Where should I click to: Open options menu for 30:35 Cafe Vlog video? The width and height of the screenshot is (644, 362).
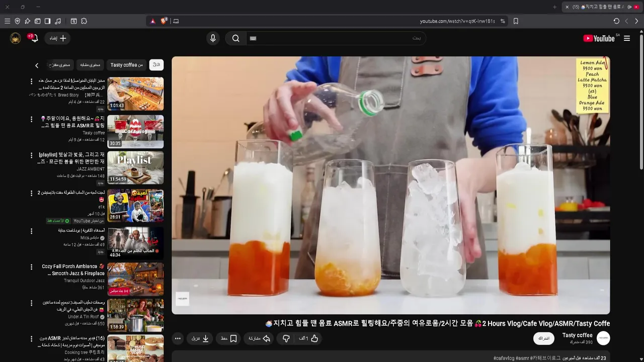[x=31, y=119]
